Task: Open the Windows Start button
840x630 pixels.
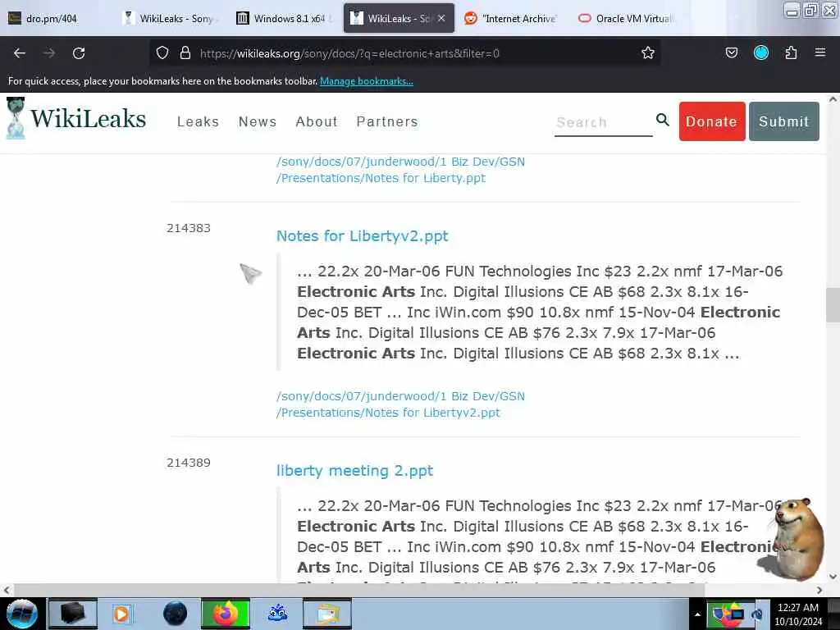Action: pos(21,614)
